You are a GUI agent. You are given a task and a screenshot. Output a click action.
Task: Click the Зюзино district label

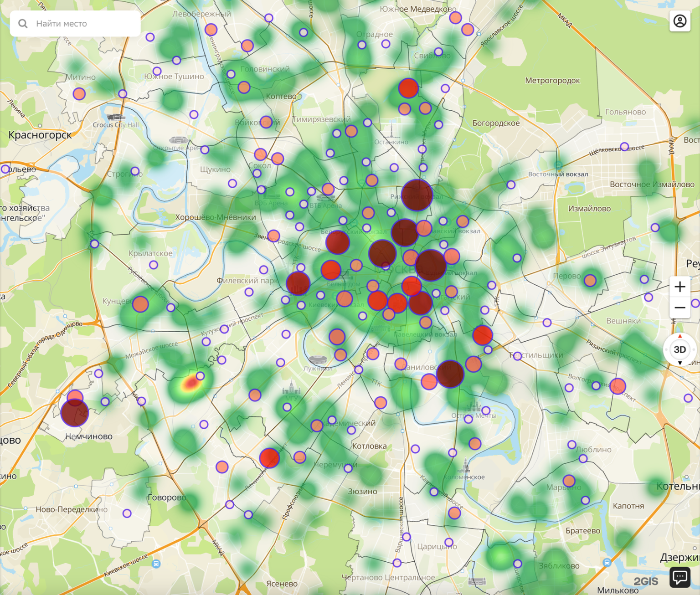[362, 492]
